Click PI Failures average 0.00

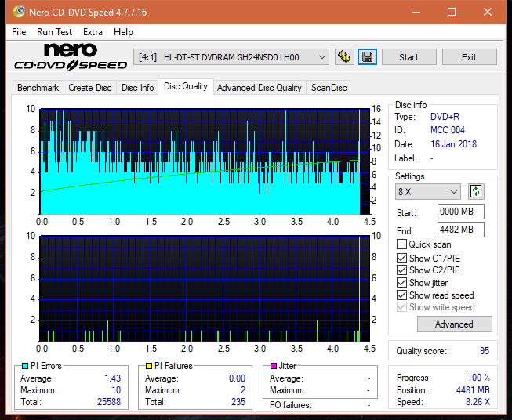(237, 378)
